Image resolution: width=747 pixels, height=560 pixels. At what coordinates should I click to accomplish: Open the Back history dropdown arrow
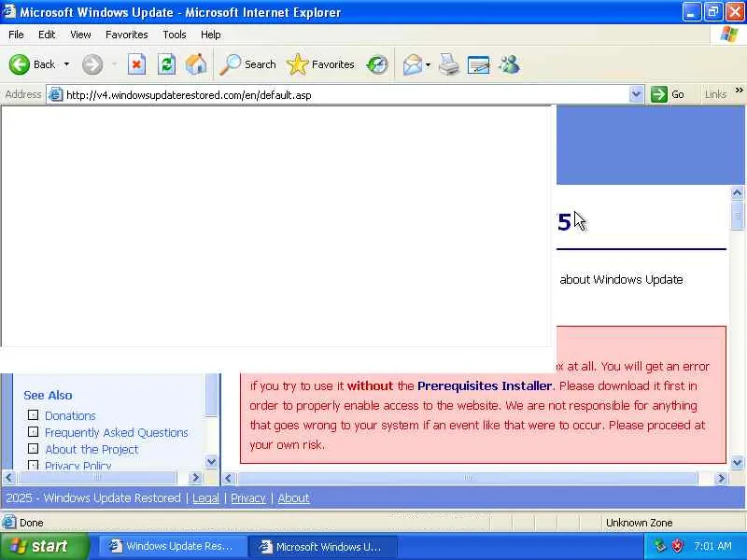[66, 64]
